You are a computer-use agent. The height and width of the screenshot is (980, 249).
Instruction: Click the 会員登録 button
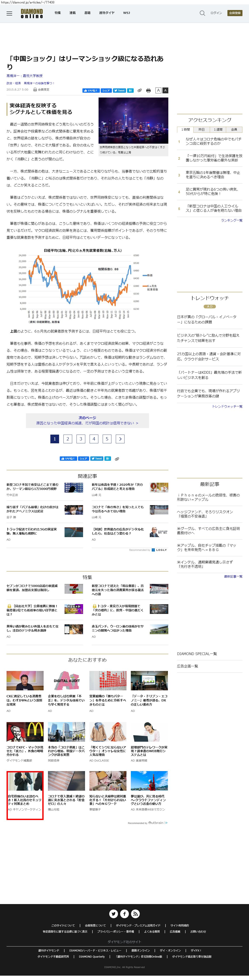tap(235, 13)
